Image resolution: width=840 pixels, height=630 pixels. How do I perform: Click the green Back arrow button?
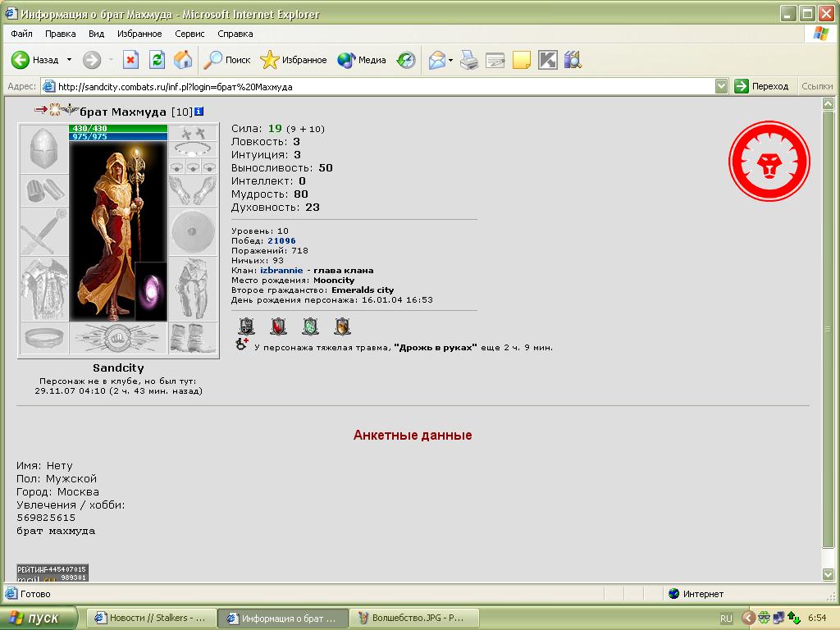coord(21,59)
